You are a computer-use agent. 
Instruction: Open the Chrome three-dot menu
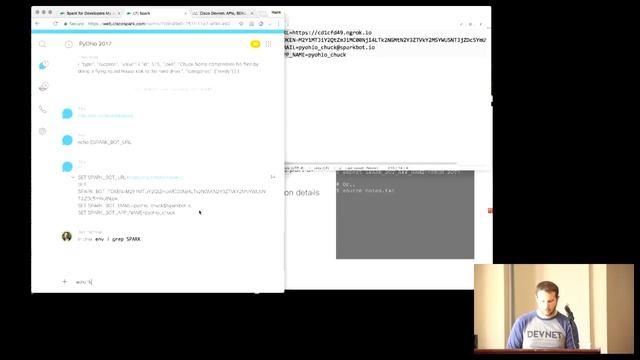click(279, 24)
